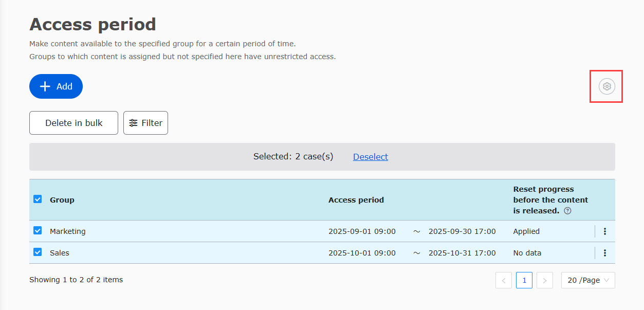The height and width of the screenshot is (310, 644).
Task: Open the settings gear icon
Action: pyautogui.click(x=606, y=86)
